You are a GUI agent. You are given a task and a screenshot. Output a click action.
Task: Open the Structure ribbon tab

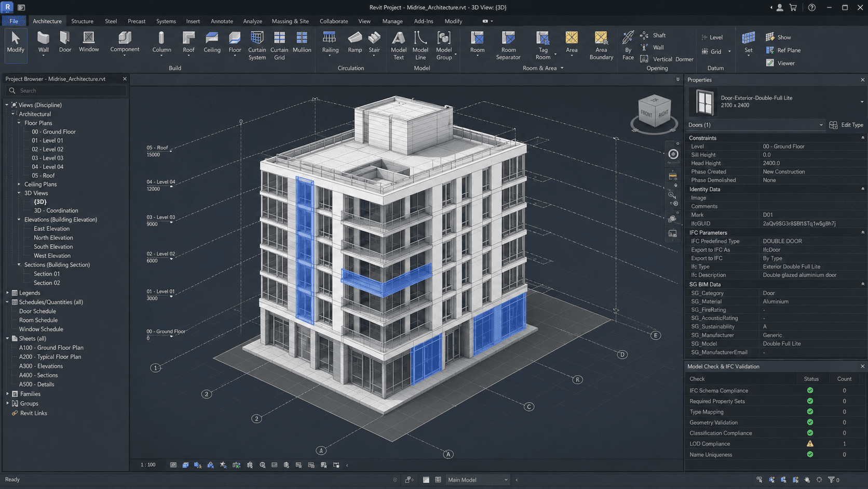click(82, 21)
